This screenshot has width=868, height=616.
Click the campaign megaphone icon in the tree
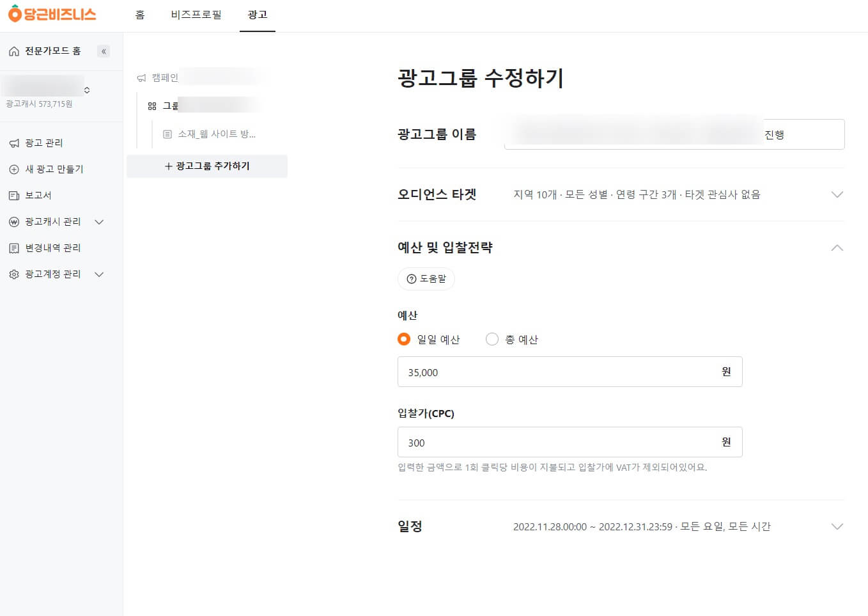(x=142, y=78)
